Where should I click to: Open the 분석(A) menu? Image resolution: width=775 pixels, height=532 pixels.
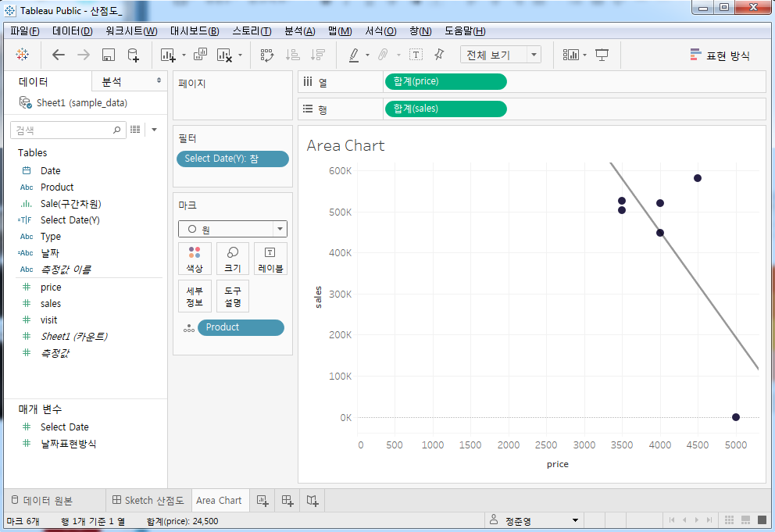click(299, 31)
